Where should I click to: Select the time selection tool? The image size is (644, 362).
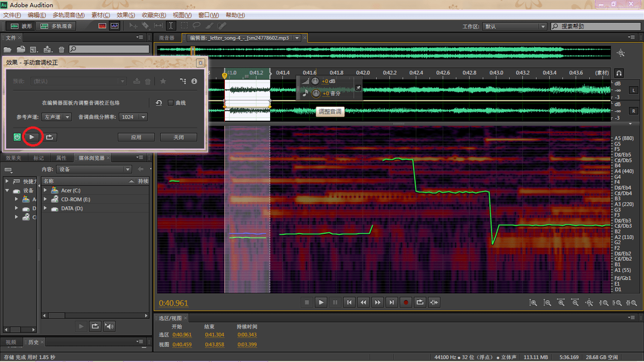171,26
